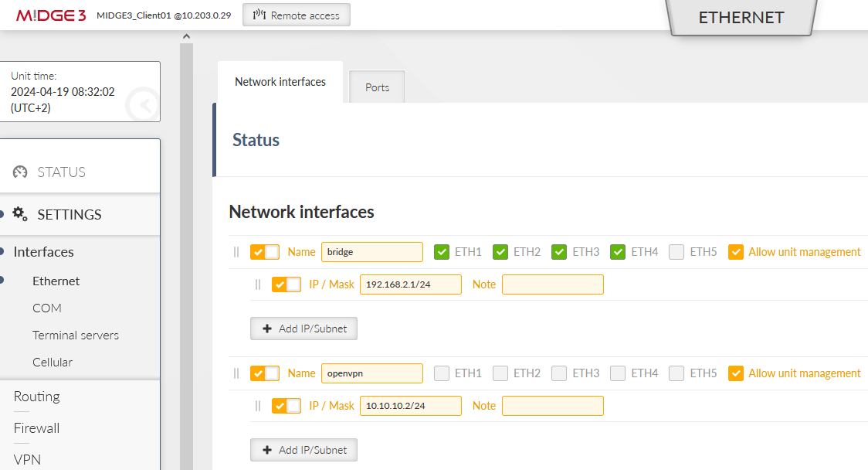The height and width of the screenshot is (470, 868).
Task: Click the Remote access button
Action: click(297, 15)
